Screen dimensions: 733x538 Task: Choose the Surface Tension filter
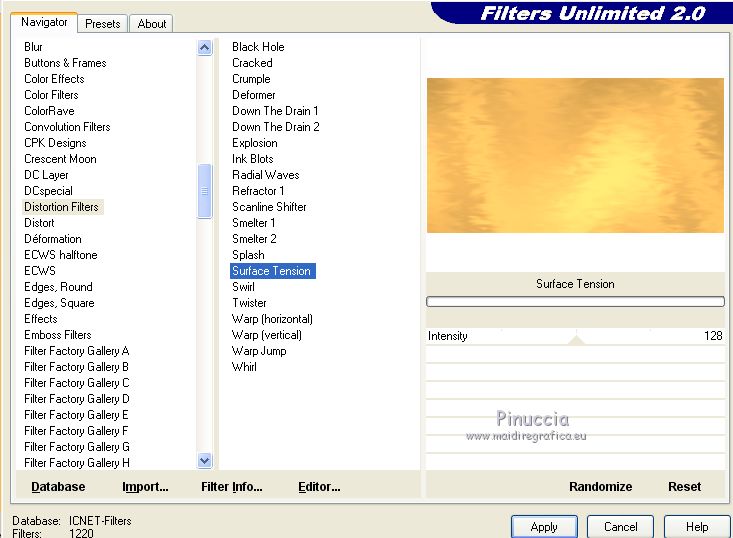[x=273, y=271]
